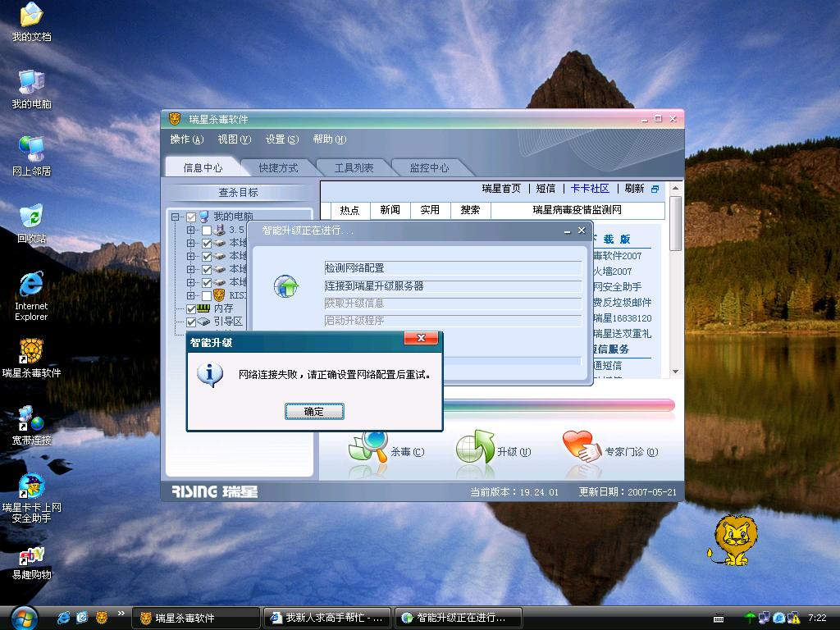Open 卡卡社区 link
840x630 pixels.
(590, 189)
